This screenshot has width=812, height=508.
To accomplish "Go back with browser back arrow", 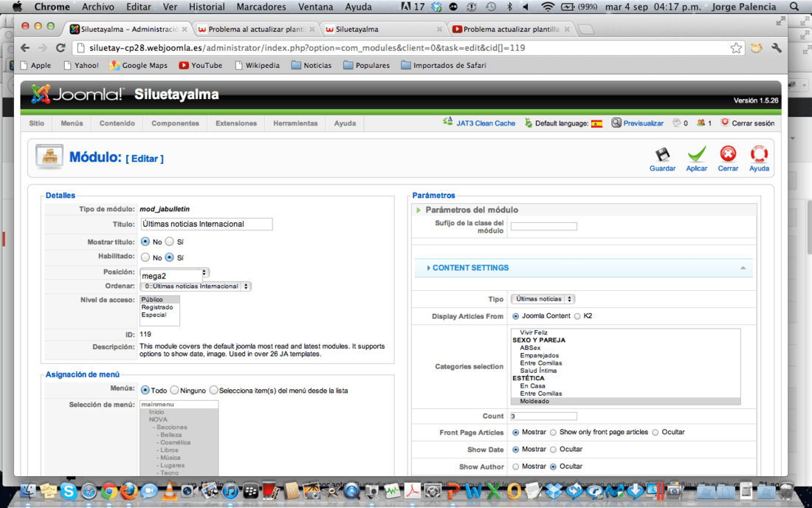I will click(x=25, y=48).
